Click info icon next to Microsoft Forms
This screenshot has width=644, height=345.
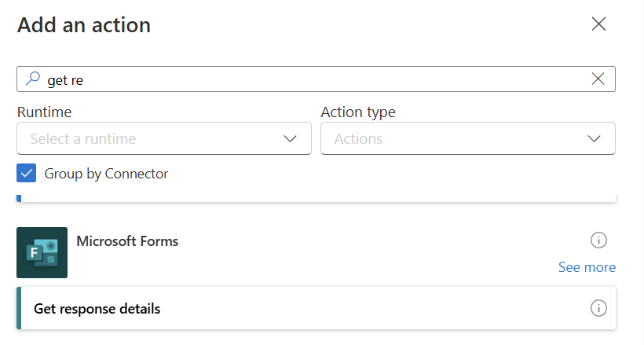598,240
